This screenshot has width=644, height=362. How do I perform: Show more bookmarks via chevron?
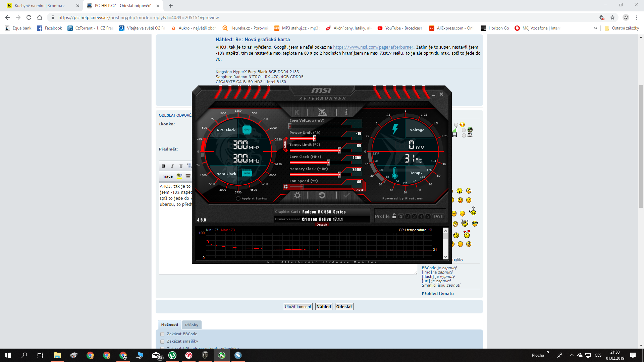[595, 28]
